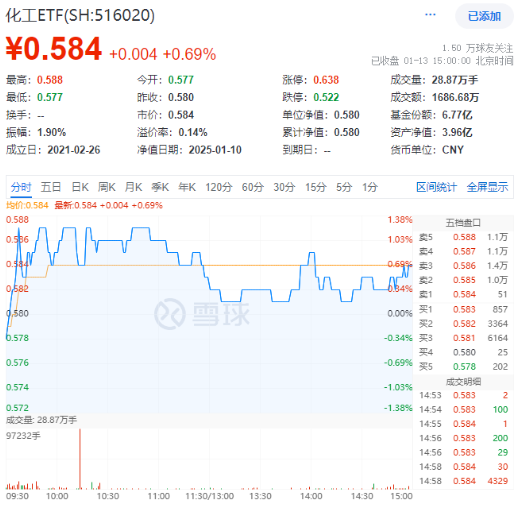The width and height of the screenshot is (517, 508).
Task: Open the three-dot more options menu
Action: tap(430, 15)
